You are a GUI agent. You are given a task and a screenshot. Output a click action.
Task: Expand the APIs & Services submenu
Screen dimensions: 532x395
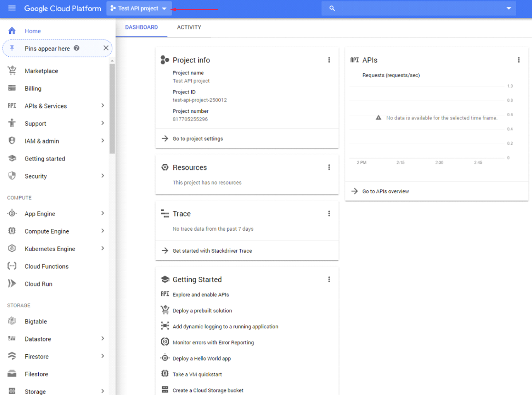coord(103,105)
